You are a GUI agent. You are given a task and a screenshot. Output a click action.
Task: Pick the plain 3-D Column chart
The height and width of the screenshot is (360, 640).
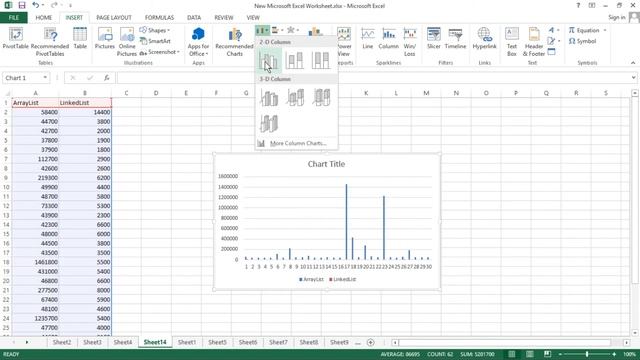pos(269,123)
